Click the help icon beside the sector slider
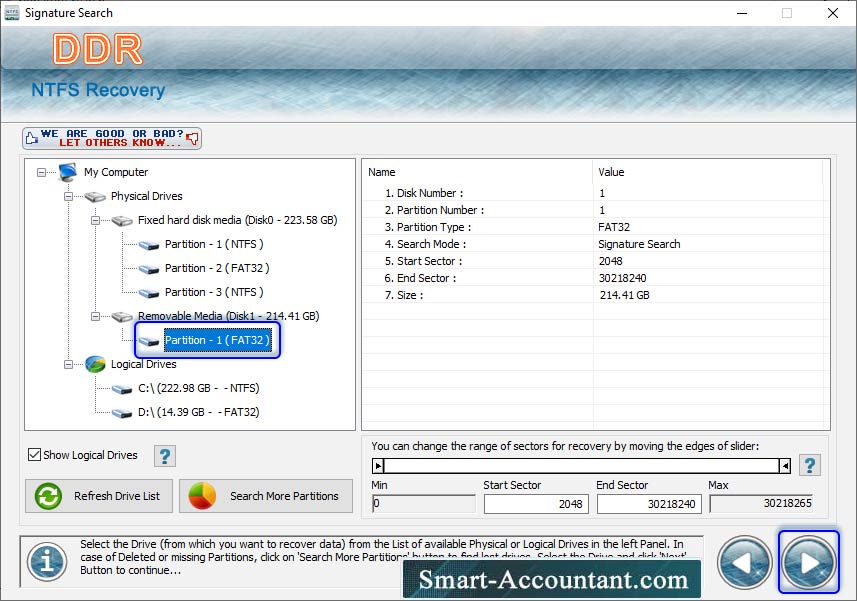The image size is (857, 601). coord(810,466)
